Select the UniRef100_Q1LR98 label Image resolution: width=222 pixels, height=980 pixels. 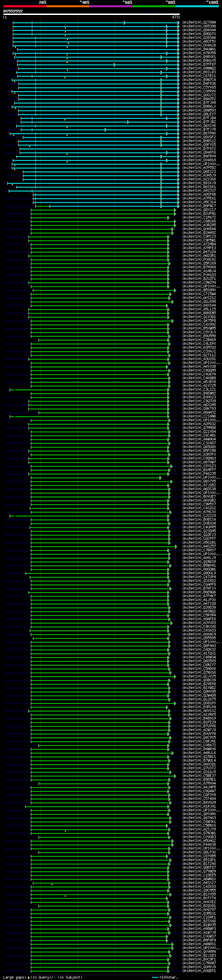tap(199, 302)
